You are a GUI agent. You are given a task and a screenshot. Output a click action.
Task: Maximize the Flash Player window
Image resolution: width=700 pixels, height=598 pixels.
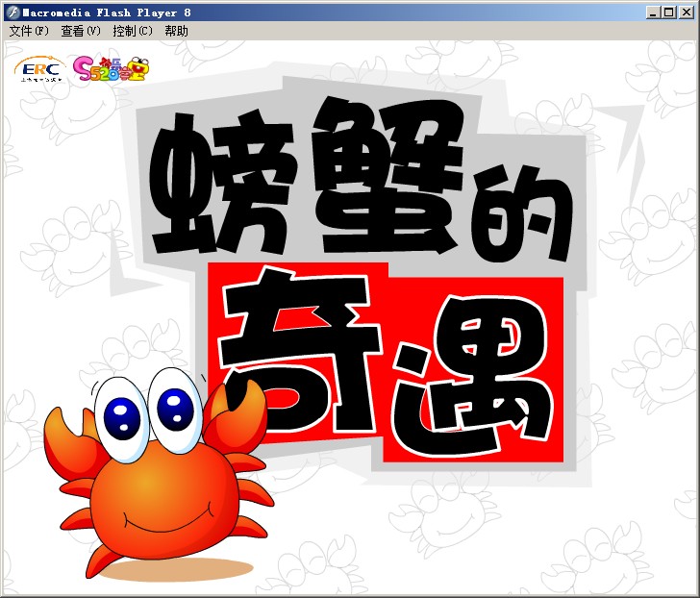click(669, 12)
